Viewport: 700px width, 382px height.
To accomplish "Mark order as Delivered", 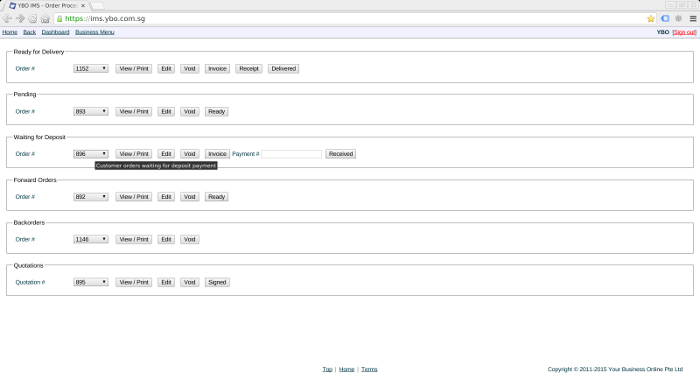I will pyautogui.click(x=283, y=69).
